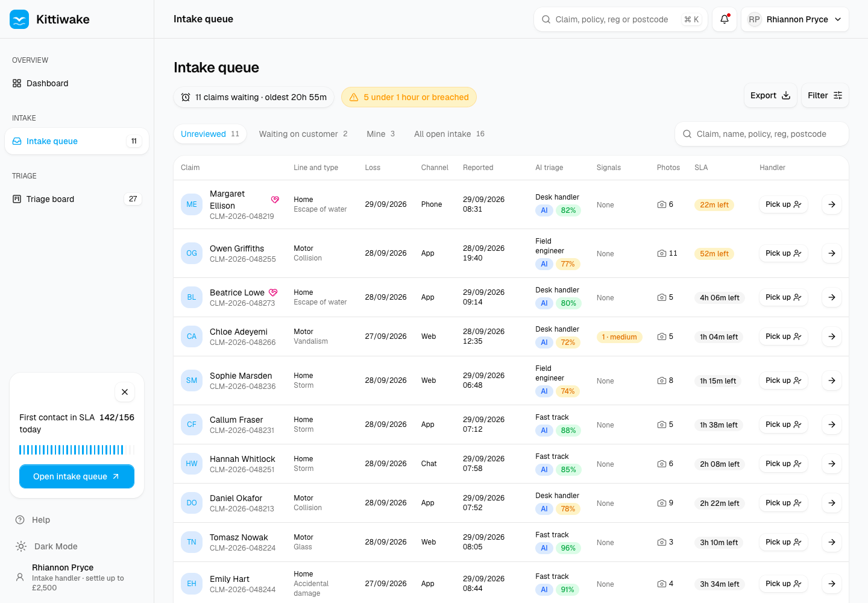Open Beatrice Lowe claim with arrow icon
This screenshot has height=603, width=868.
832,297
